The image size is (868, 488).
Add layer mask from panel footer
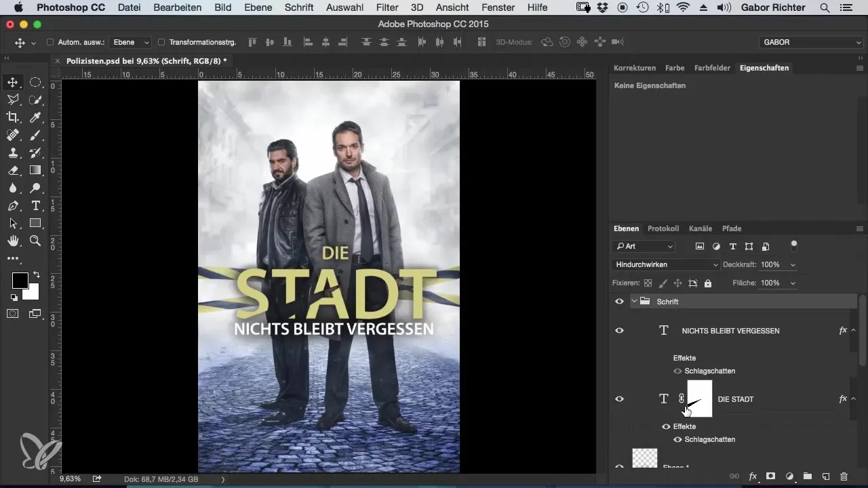771,476
